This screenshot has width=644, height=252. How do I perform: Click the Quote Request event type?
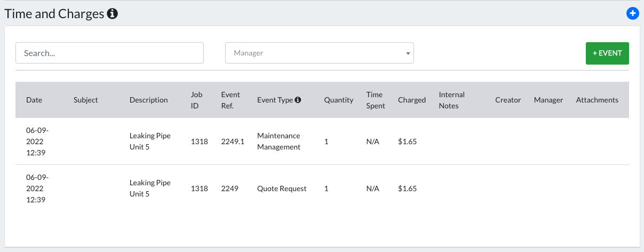coord(282,188)
